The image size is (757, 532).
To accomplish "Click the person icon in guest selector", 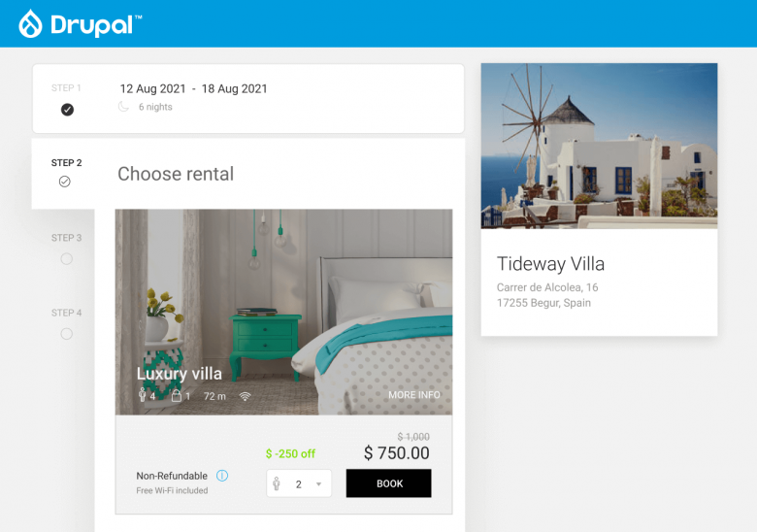I will tap(277, 483).
